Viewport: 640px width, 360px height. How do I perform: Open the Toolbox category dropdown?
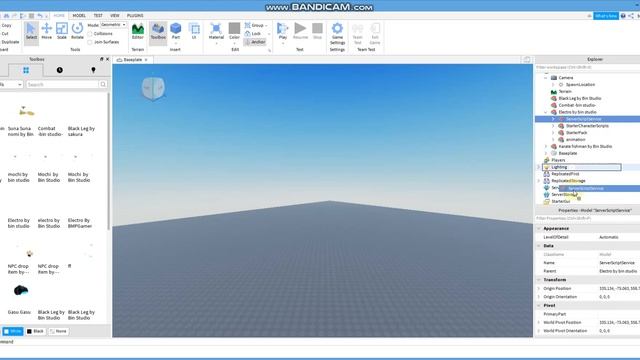[x=11, y=84]
